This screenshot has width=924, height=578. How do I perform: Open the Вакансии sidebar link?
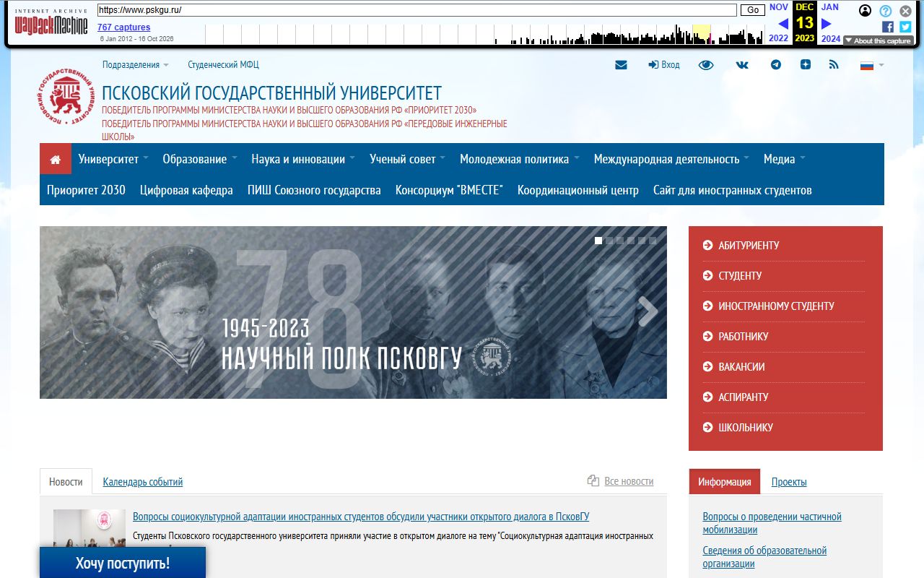[x=741, y=367]
